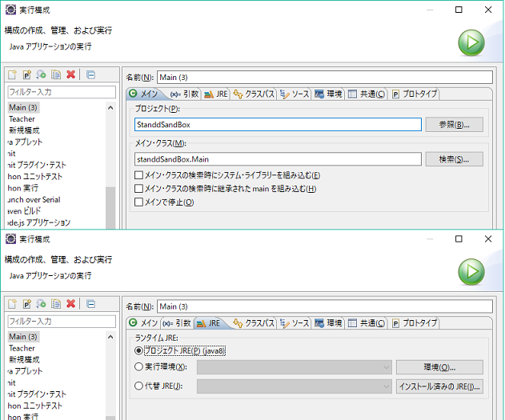The height and width of the screenshot is (420, 505).
Task: Select Teacher in bottom configuration list
Action: 22,348
